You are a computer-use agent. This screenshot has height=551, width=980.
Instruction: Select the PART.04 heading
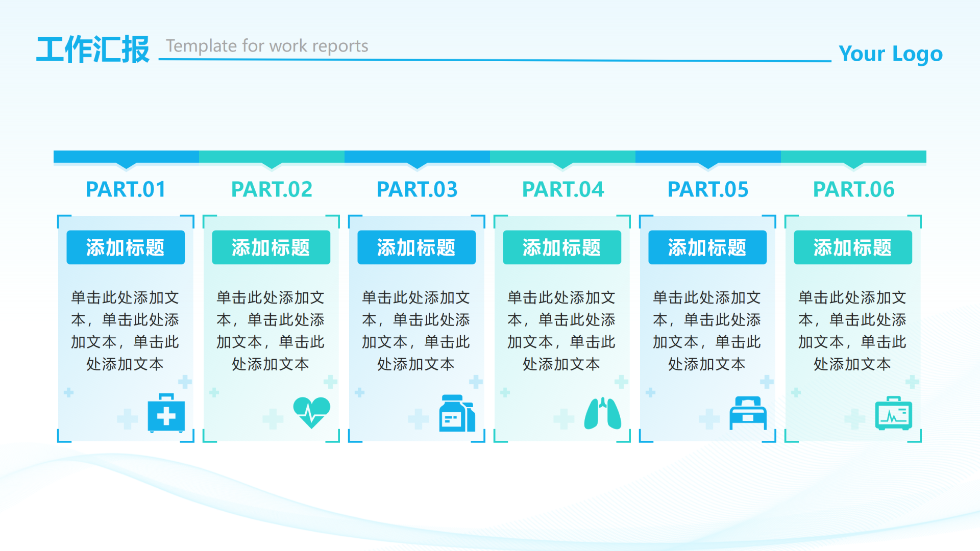562,189
